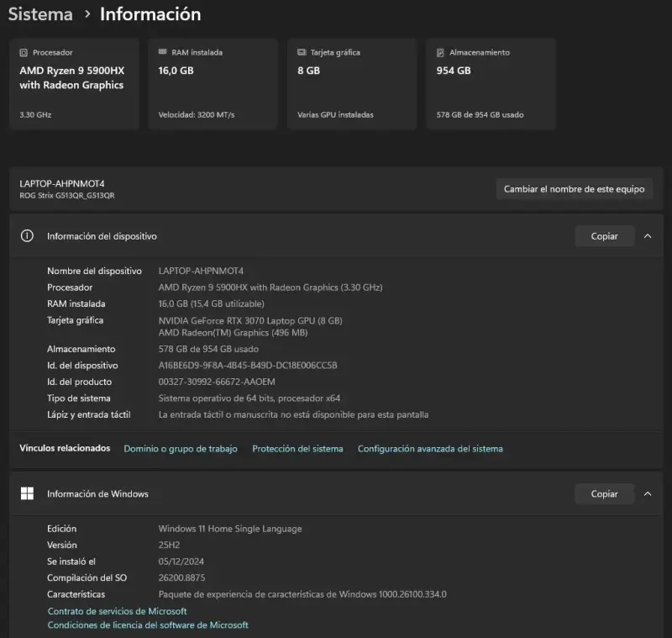672x638 pixels.
Task: Select the Procesador summary card
Action: coord(74,83)
